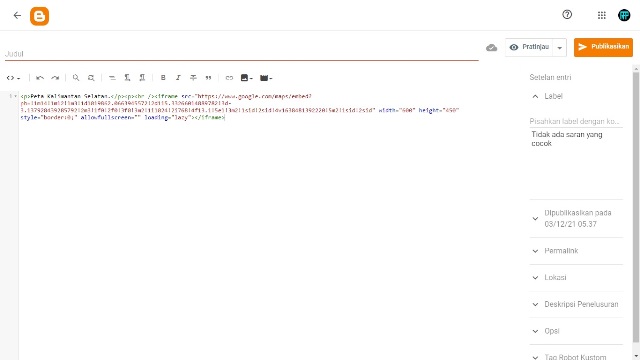Open the help question mark icon

click(x=567, y=15)
